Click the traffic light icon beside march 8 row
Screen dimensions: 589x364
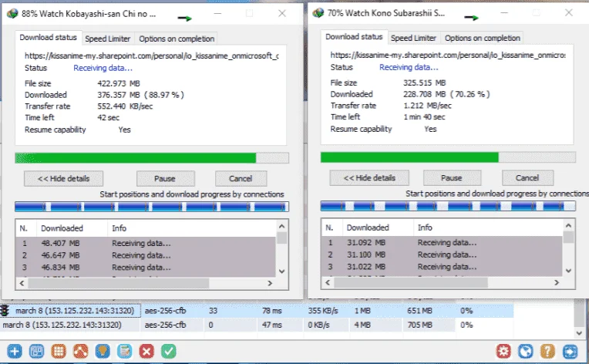(5, 311)
